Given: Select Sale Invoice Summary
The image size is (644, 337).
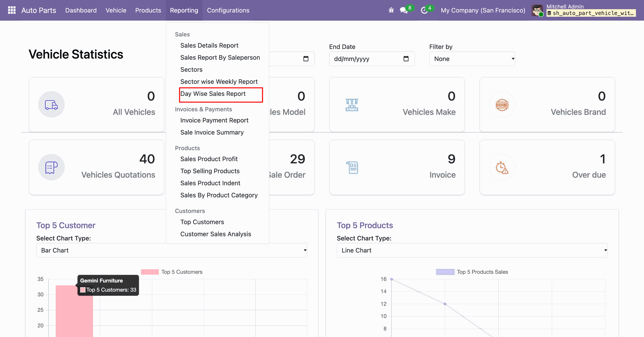Looking at the screenshot, I should click(x=212, y=132).
